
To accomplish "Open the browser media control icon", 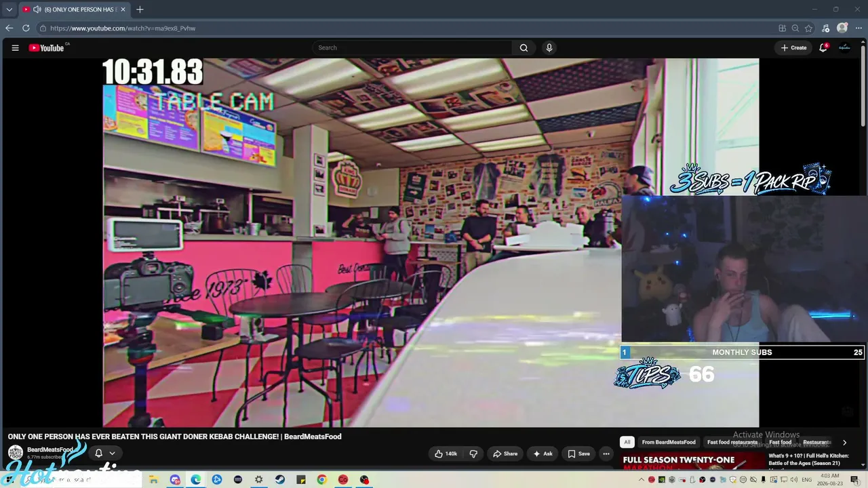I will click(x=825, y=28).
